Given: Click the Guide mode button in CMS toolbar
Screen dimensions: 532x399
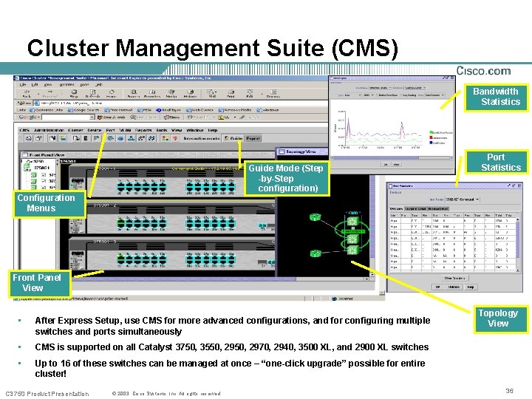Looking at the screenshot, I should (x=233, y=138).
